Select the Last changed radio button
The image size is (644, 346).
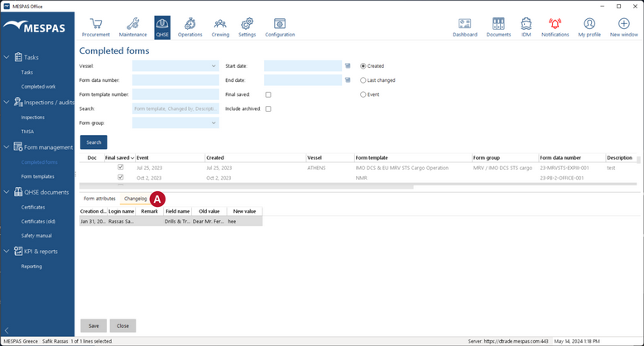[x=363, y=80]
